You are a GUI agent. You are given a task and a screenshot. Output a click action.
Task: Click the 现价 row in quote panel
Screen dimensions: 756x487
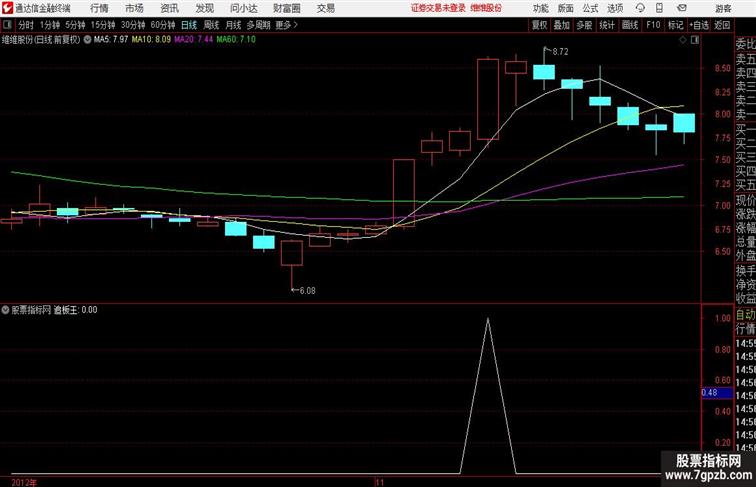pos(745,200)
